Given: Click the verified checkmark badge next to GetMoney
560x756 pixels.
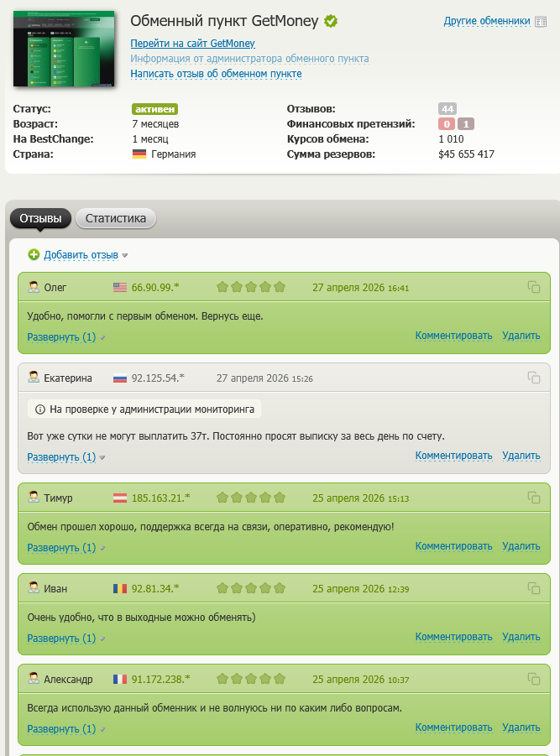Looking at the screenshot, I should click(331, 21).
